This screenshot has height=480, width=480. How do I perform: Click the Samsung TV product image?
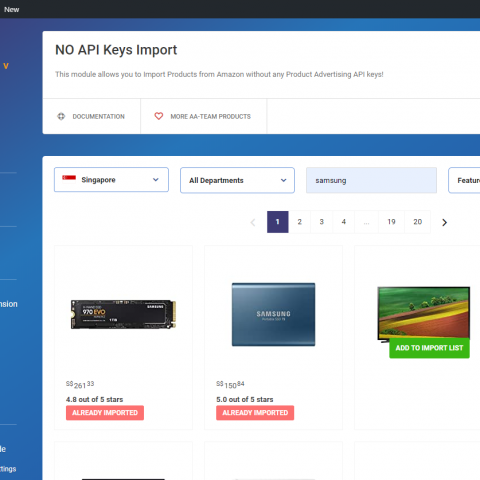(x=423, y=313)
